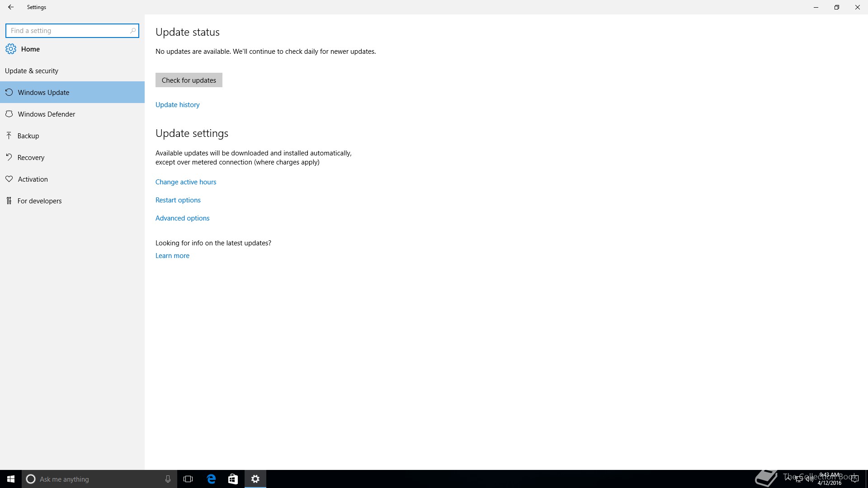The width and height of the screenshot is (868, 488).
Task: Restore down the Settings window
Action: (x=837, y=7)
